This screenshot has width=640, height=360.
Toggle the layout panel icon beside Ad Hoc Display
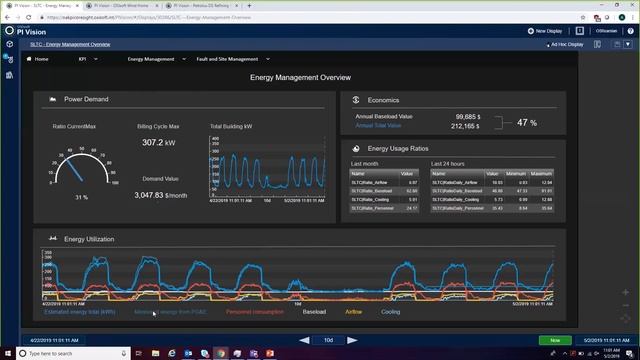tap(598, 44)
